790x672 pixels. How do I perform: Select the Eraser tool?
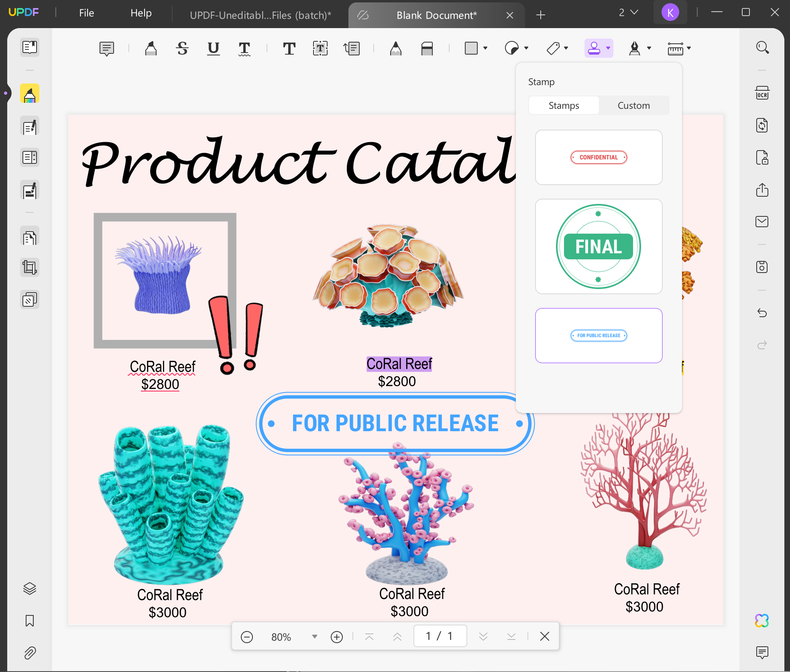[427, 49]
